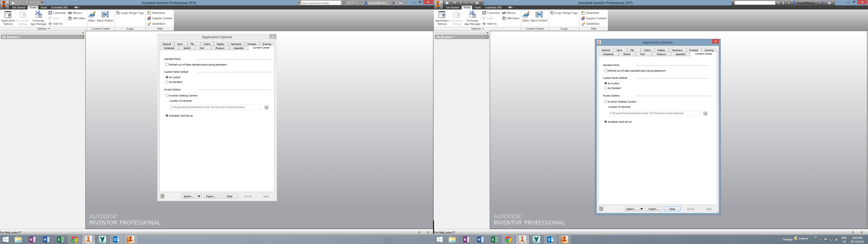The height and width of the screenshot is (244, 868).
Task: Open the Assembly tab in the 2015 dialog
Action: click(x=680, y=54)
